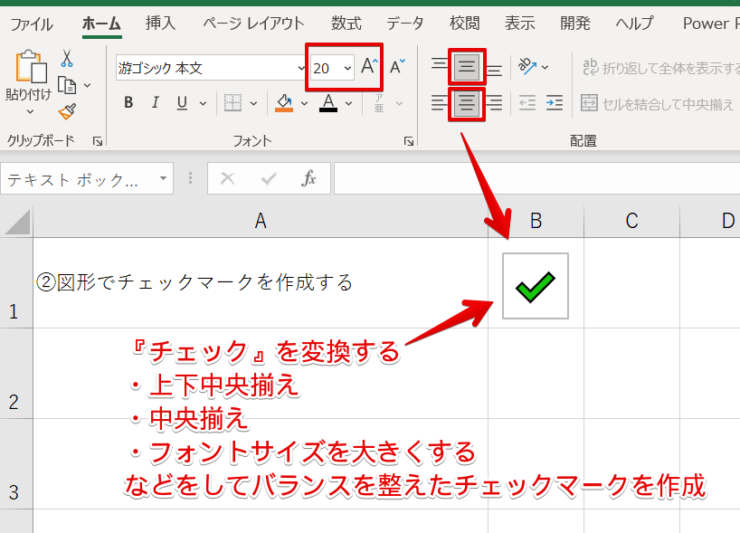Switch to the データ tab
The width and height of the screenshot is (740, 533).
click(x=405, y=23)
